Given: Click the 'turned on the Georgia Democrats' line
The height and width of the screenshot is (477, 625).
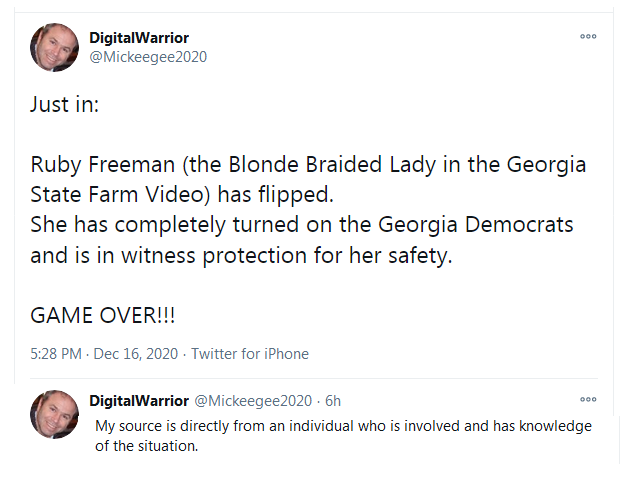Looking at the screenshot, I should (x=302, y=225).
